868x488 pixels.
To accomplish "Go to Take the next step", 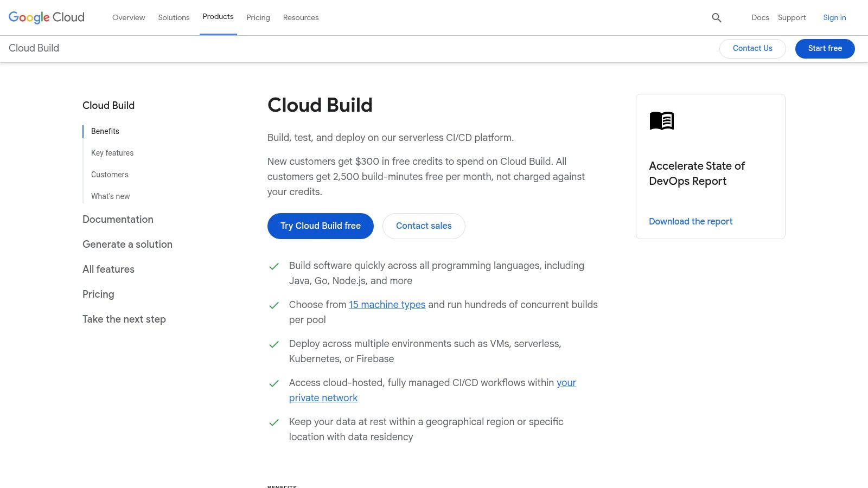I will click(124, 319).
